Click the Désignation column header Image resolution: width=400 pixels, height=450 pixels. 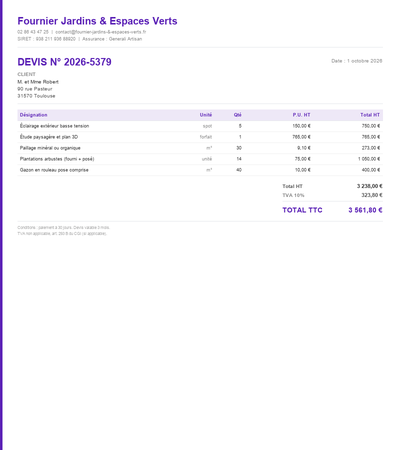tap(33, 115)
